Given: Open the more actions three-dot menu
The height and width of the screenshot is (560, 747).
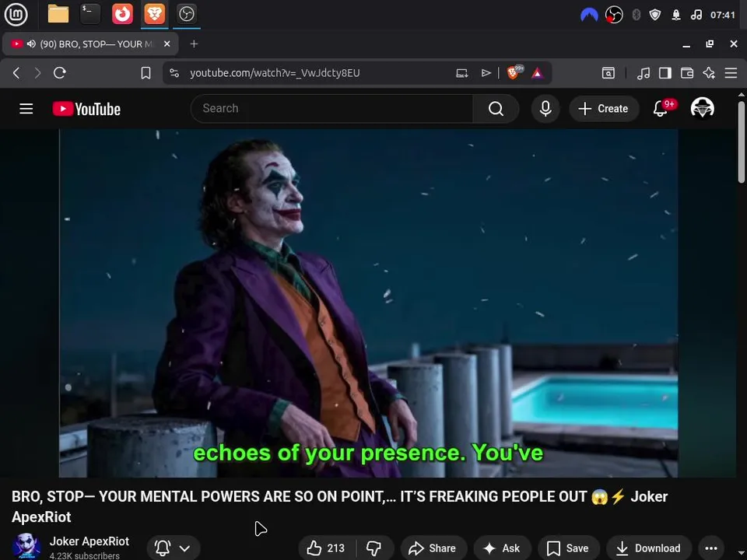Looking at the screenshot, I should [x=710, y=548].
